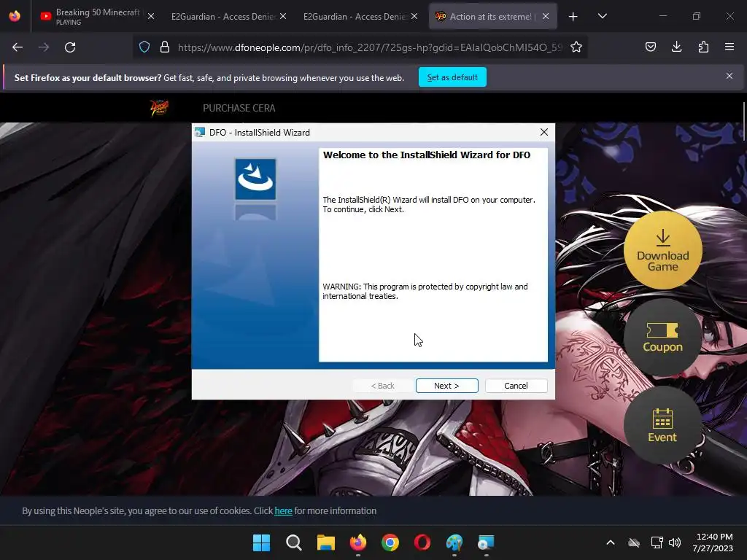Click Next in InstallShield Wizard

click(446, 386)
